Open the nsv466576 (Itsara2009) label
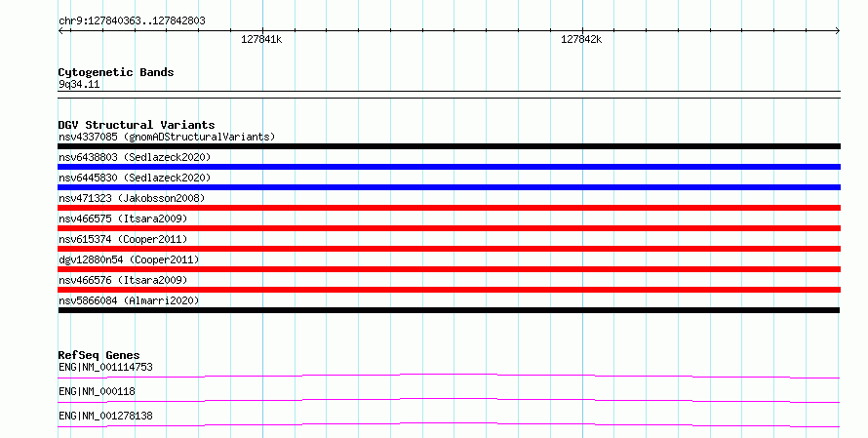Screen dimensions: 868x438 coord(123,280)
